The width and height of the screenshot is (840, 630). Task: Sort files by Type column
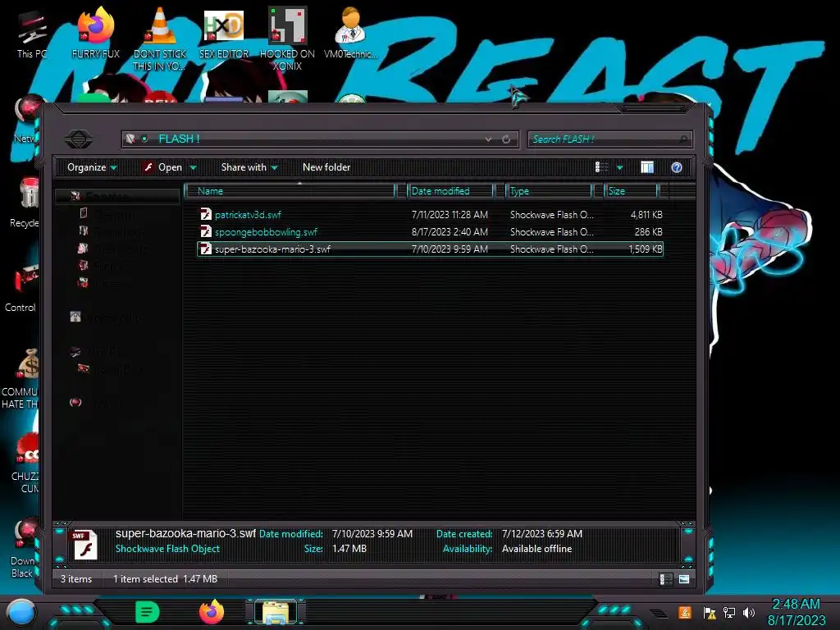[x=549, y=190]
